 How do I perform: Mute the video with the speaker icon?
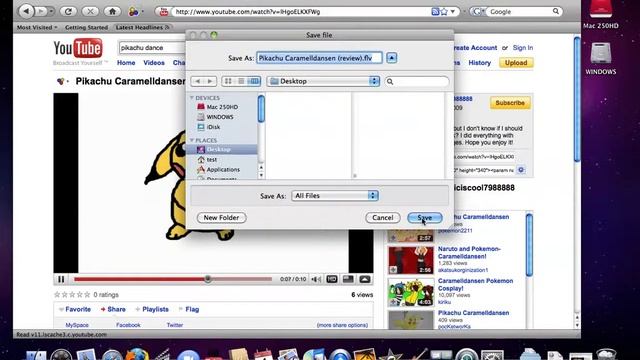316,279
